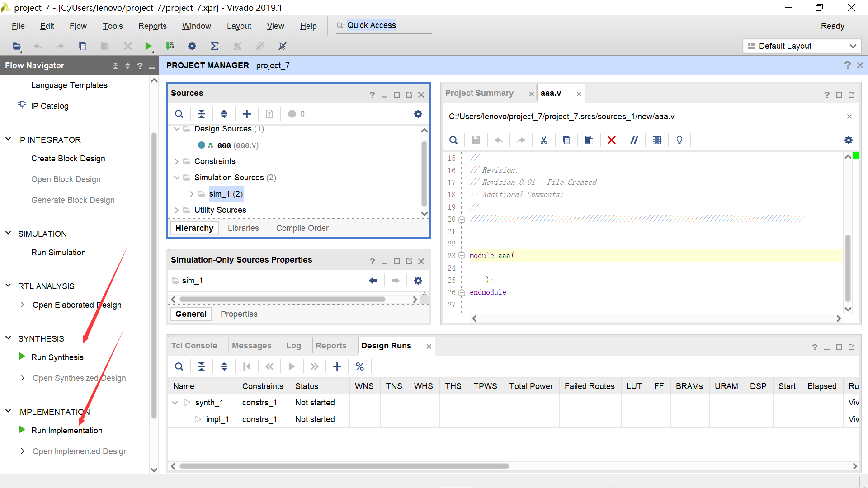Expand the Constraints folder
The width and height of the screenshot is (868, 488).
(x=177, y=161)
